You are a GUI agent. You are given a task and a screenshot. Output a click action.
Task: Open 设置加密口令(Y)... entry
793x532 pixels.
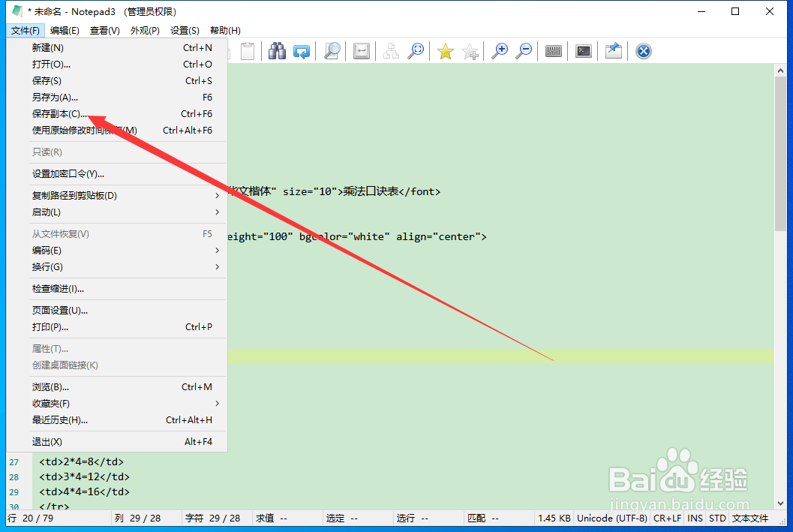point(117,174)
